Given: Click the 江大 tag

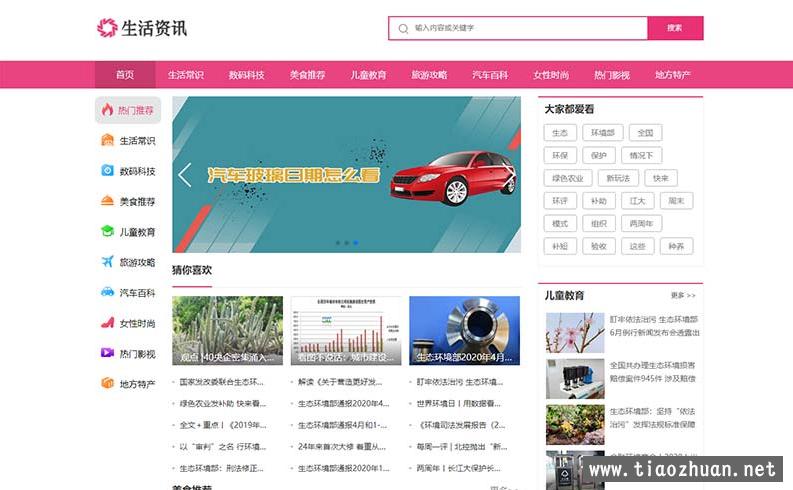Looking at the screenshot, I should click(638, 201).
